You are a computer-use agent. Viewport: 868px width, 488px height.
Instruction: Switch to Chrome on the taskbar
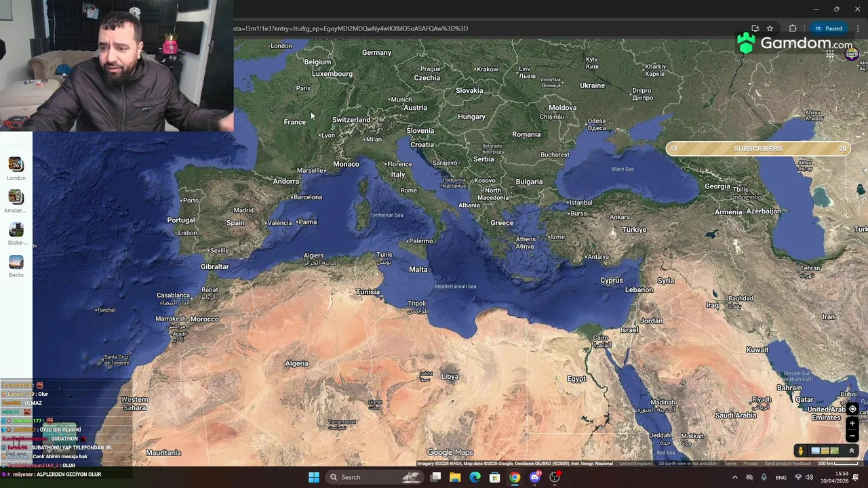pyautogui.click(x=515, y=477)
